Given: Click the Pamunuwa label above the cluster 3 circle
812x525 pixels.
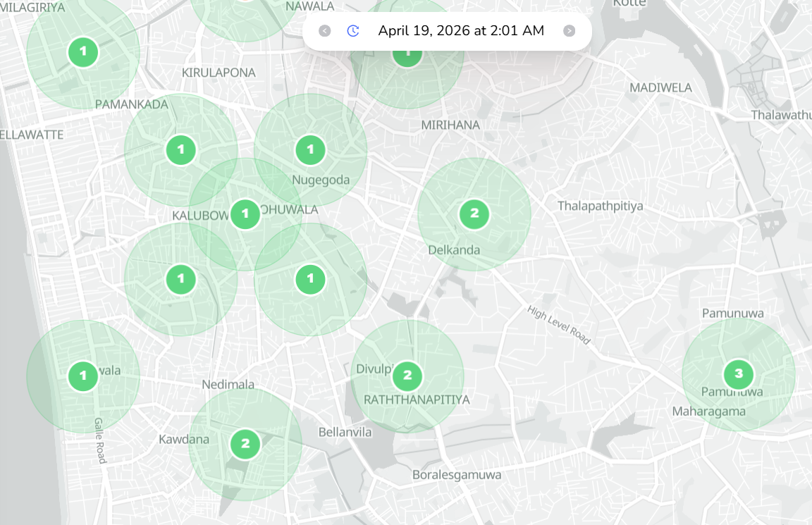Looking at the screenshot, I should pyautogui.click(x=733, y=314).
